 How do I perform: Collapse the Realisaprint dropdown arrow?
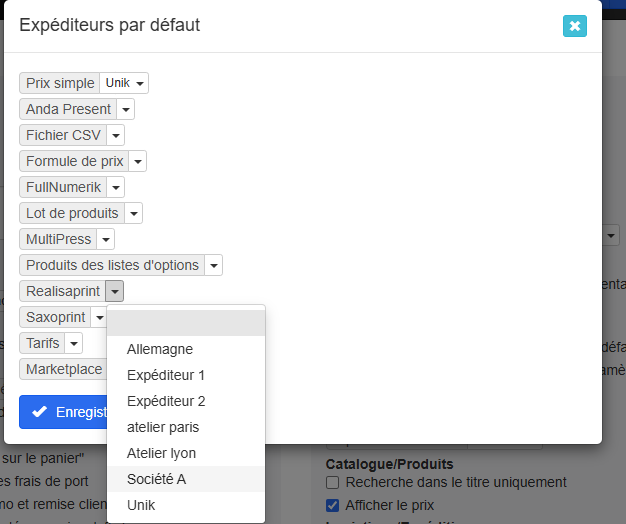pyautogui.click(x=115, y=291)
